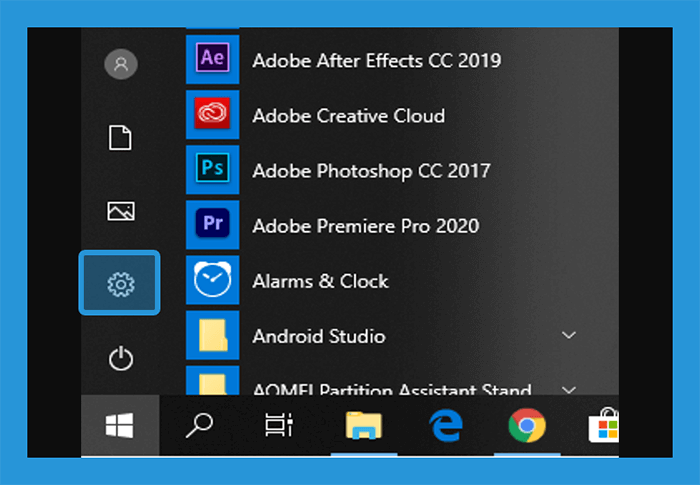
Task: Launch Google Chrome from the taskbar
Action: (x=527, y=425)
